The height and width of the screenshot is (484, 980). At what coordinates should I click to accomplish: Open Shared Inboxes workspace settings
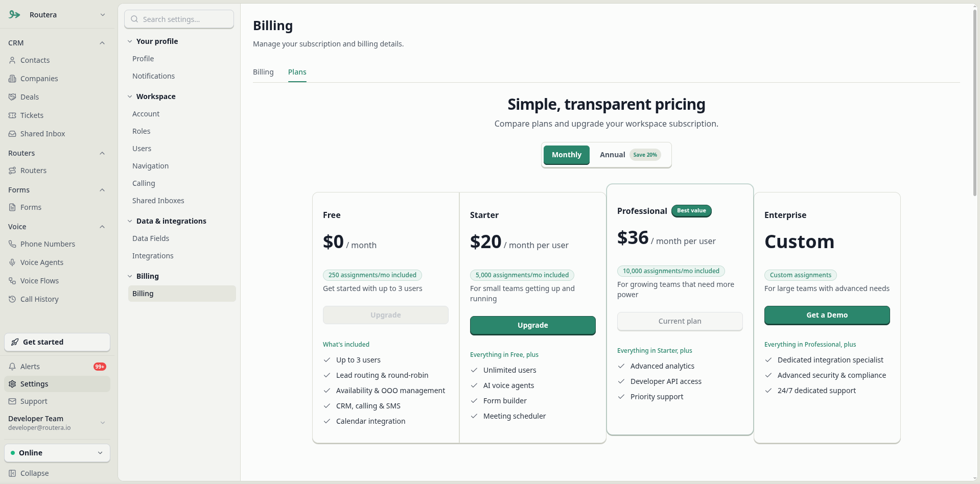[x=158, y=201]
